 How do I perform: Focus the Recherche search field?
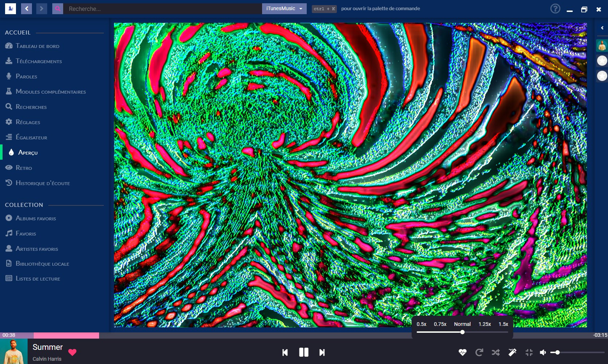pyautogui.click(x=163, y=9)
